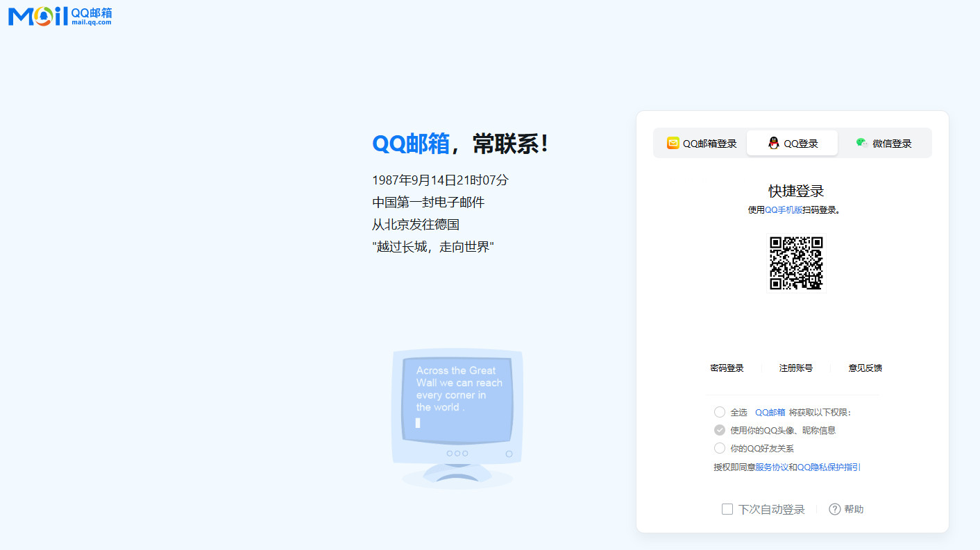Open the QQ隐私保护指引 privacy guide link

tap(829, 467)
